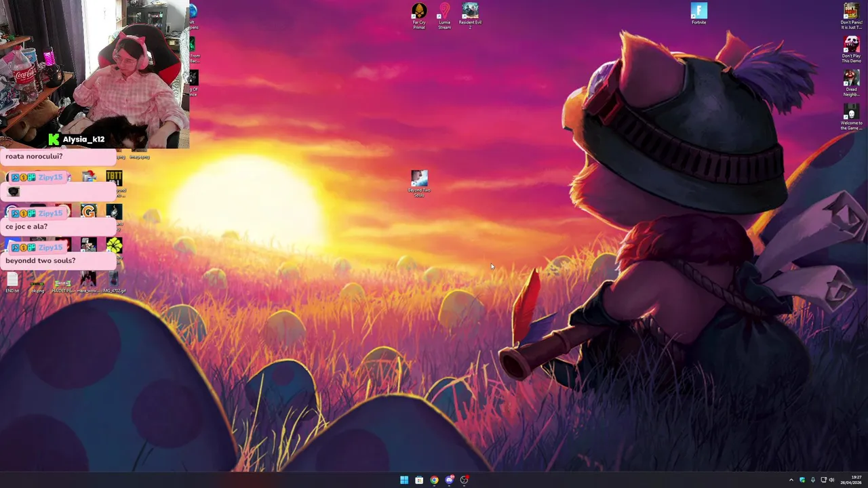Screen dimensions: 868x488
Task: Open the network display tray icon
Action: (823, 480)
